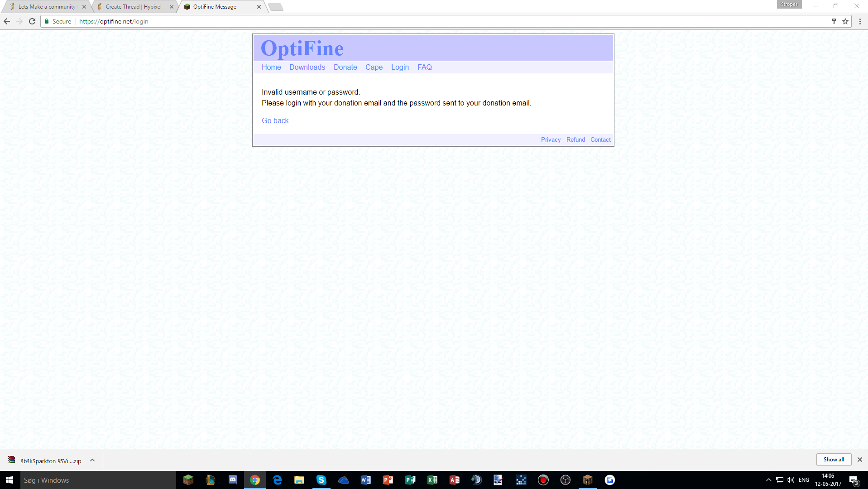868x489 pixels.
Task: Open Skype from the taskbar
Action: coord(321,480)
